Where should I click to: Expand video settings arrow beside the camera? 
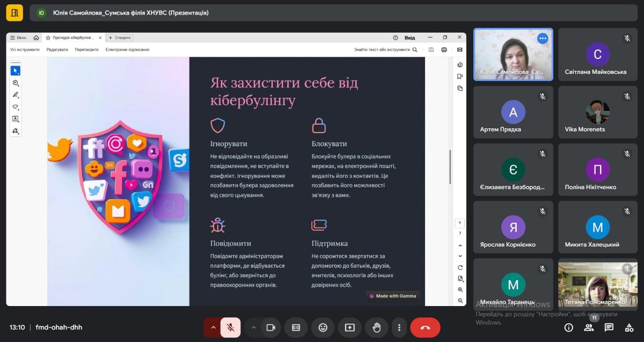tap(253, 328)
